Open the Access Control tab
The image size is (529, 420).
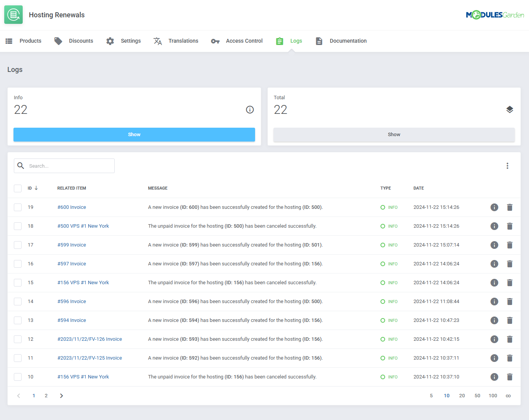[x=237, y=41]
